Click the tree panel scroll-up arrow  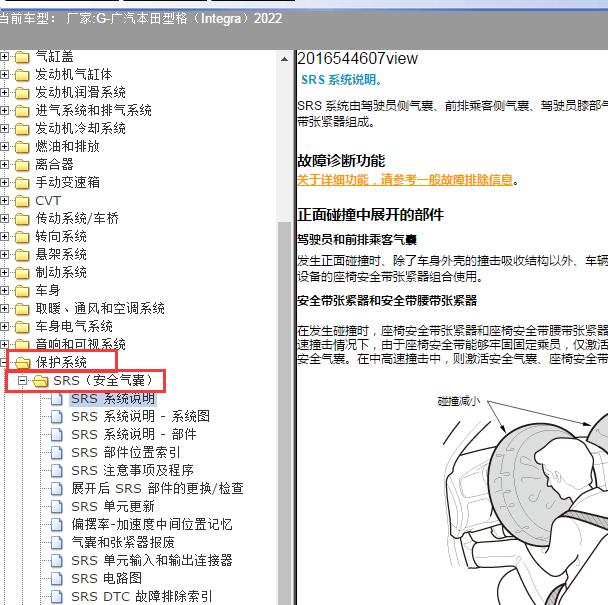284,59
